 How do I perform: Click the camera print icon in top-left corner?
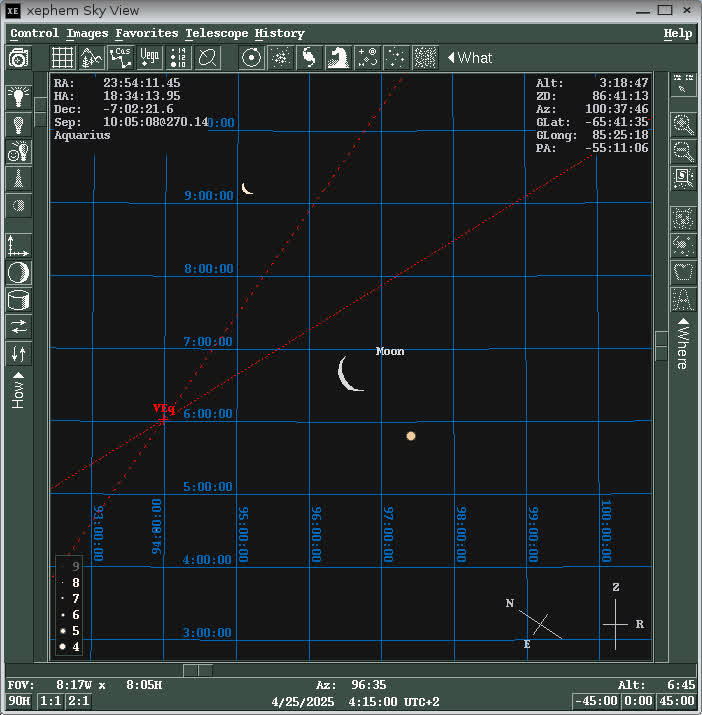point(18,58)
